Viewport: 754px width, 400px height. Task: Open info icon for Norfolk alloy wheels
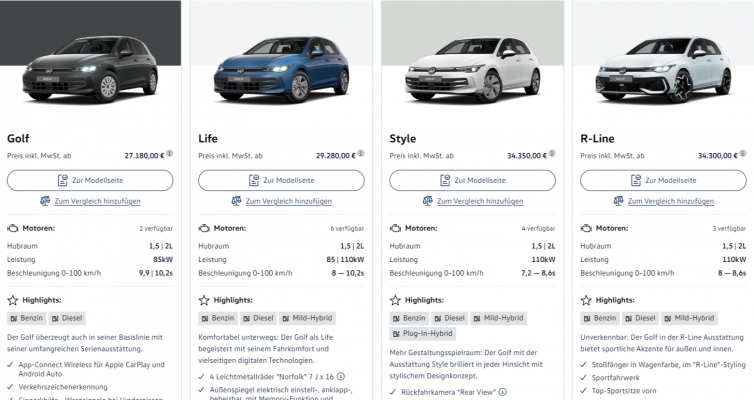coord(340,376)
